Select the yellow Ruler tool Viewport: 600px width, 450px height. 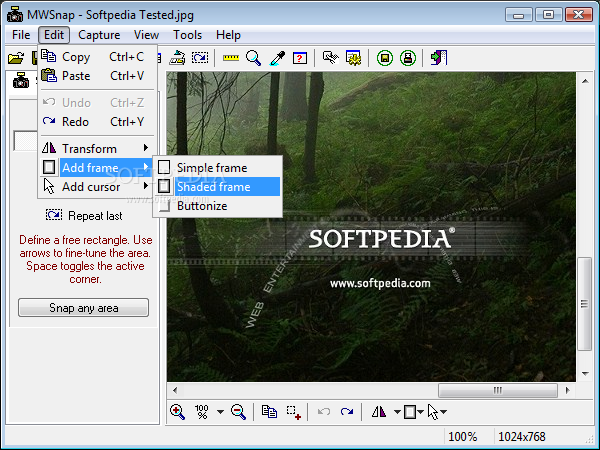231,58
